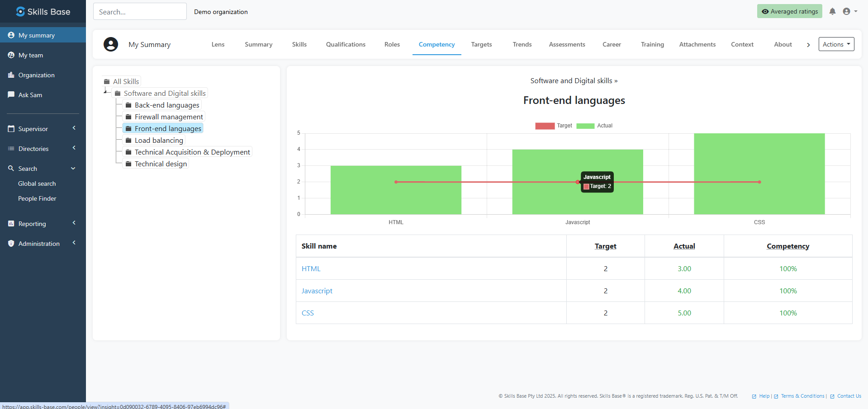Collapse the Search sidebar section
This screenshot has height=409, width=868.
point(73,168)
